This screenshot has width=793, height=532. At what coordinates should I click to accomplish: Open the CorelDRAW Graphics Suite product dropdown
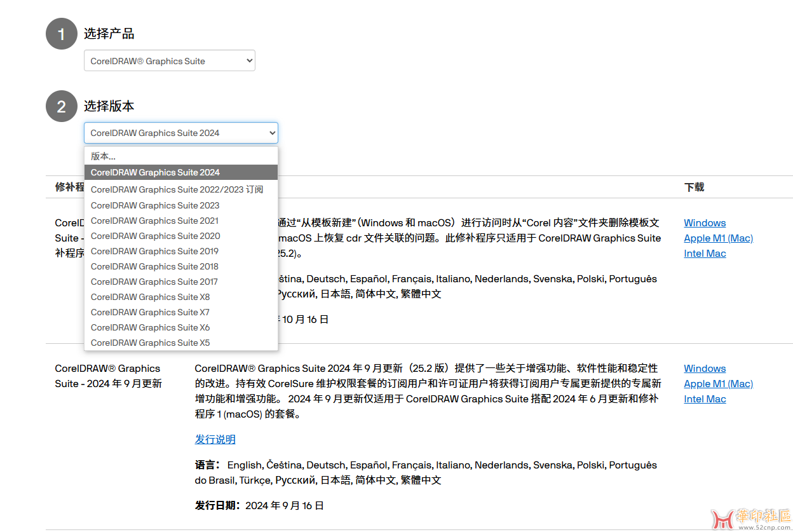(170, 61)
